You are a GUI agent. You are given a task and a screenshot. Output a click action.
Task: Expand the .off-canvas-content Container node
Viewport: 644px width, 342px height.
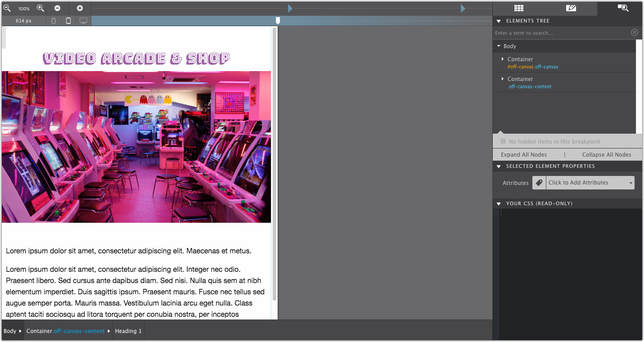[x=503, y=79]
